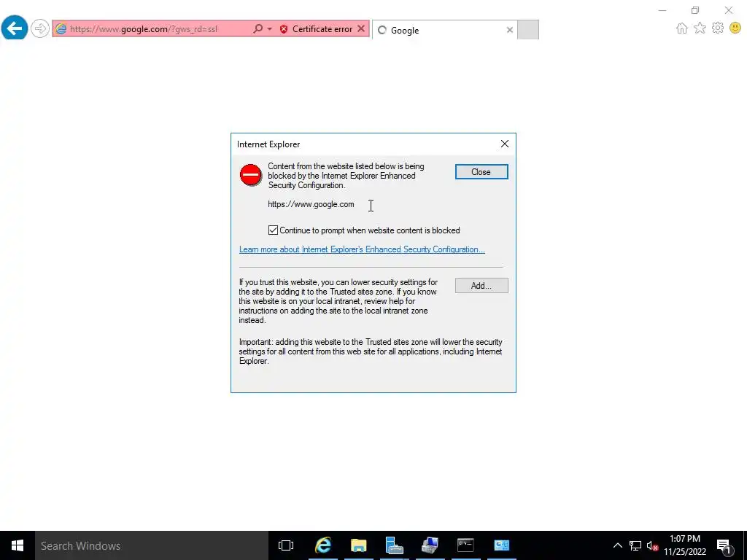The height and width of the screenshot is (560, 747).
Task: Open the address bar autocomplete dropdown arrow
Action: pyautogui.click(x=270, y=29)
